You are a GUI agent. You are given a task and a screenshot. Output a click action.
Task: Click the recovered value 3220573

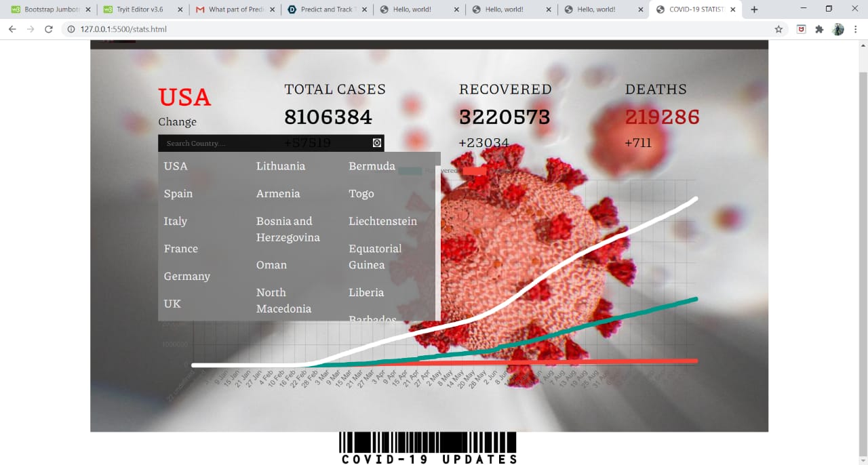coord(505,117)
